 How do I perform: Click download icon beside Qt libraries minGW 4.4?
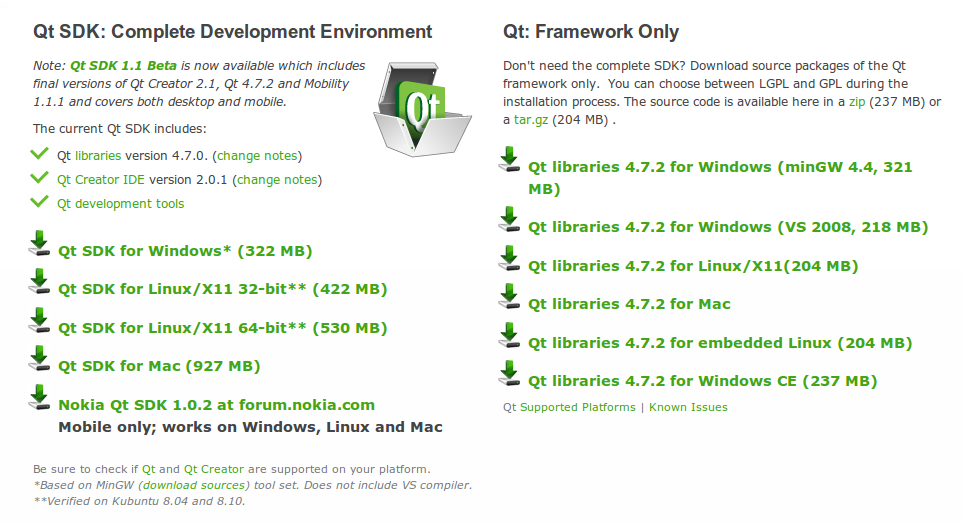pyautogui.click(x=509, y=159)
